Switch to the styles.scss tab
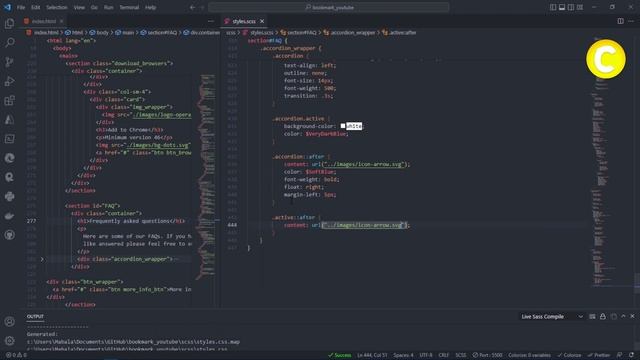Screen dimensions: 640x360 pos(244,21)
